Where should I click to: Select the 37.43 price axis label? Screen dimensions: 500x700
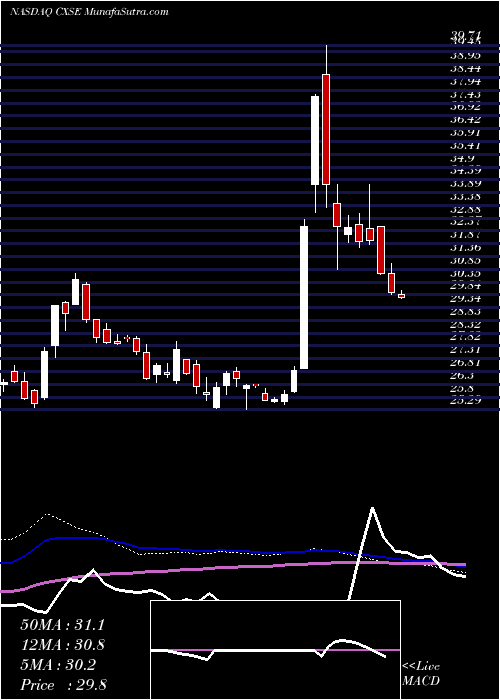466,95
